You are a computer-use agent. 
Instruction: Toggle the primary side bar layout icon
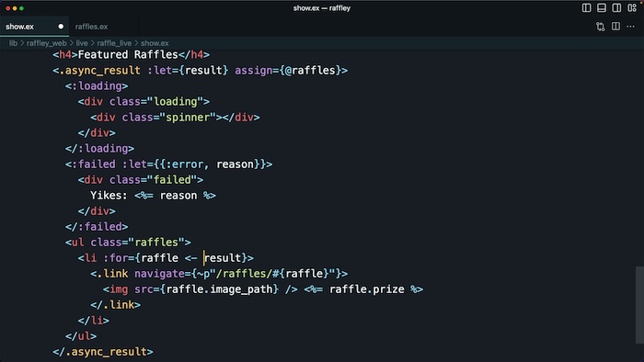(x=587, y=7)
